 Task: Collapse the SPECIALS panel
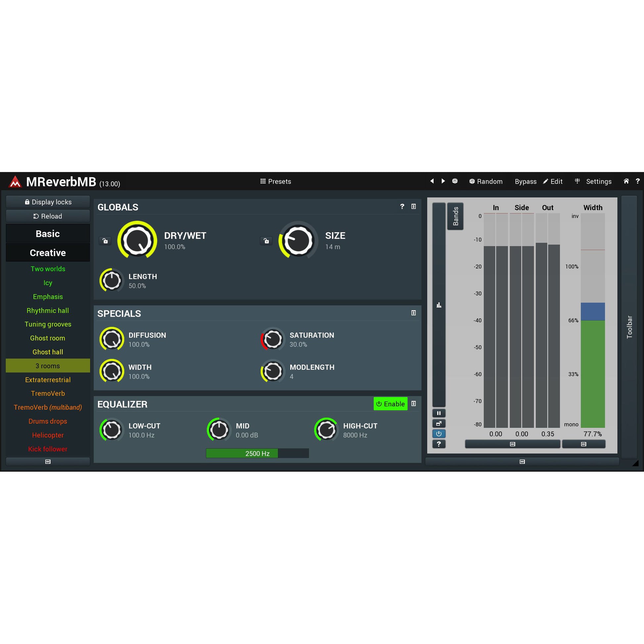pyautogui.click(x=413, y=313)
